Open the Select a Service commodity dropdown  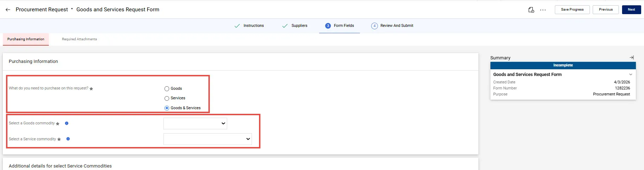tap(208, 139)
